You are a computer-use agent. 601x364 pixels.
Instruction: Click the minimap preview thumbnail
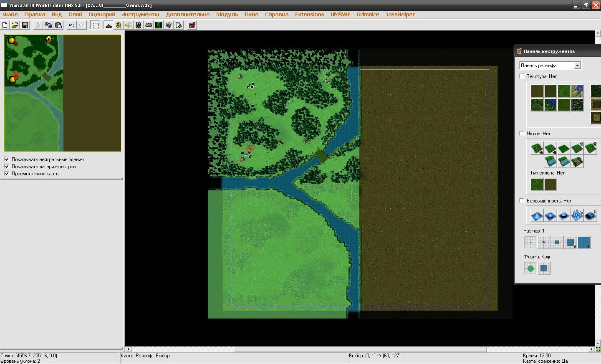(x=63, y=93)
